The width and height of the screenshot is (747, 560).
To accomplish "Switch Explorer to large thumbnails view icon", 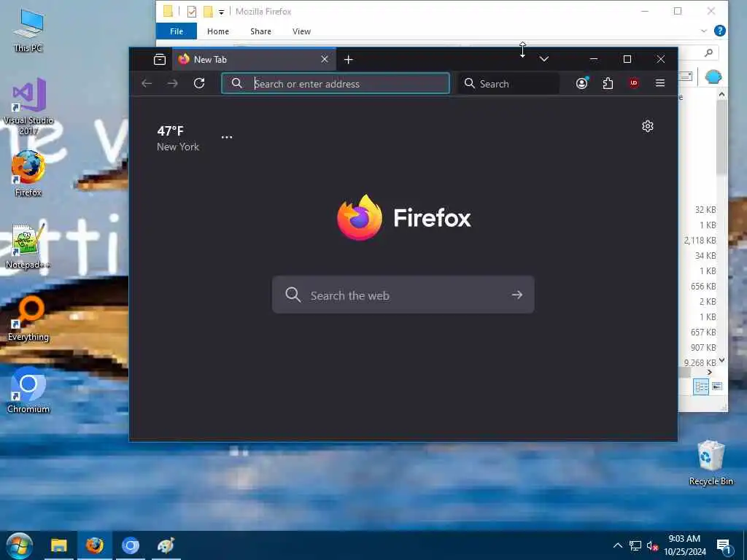I will pyautogui.click(x=717, y=386).
